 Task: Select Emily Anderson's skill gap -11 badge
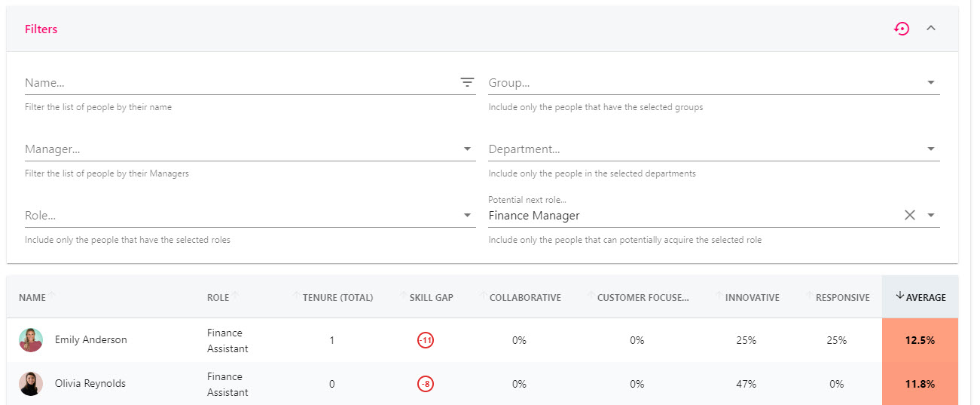(426, 340)
